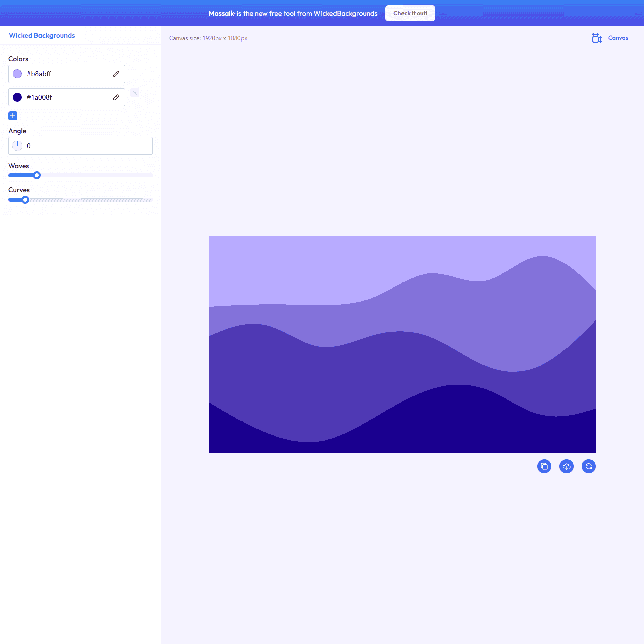Copy the generated background to clipboard
The image size is (644, 644).
point(544,466)
